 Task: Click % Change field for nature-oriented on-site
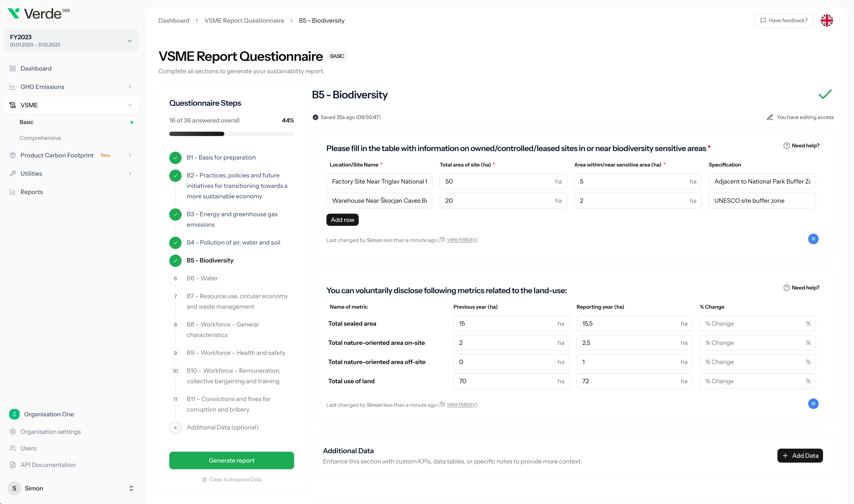pos(758,343)
